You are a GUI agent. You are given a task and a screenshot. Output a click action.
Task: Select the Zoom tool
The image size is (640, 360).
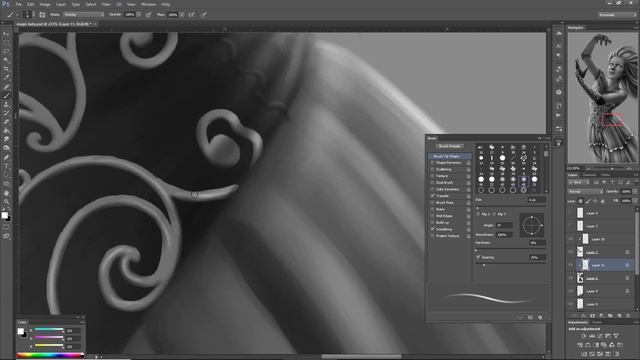6,202
